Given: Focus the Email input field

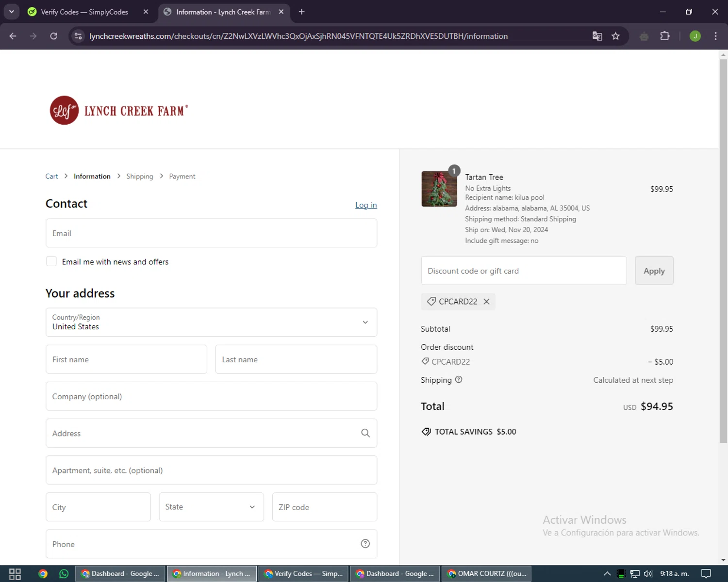Looking at the screenshot, I should (211, 233).
